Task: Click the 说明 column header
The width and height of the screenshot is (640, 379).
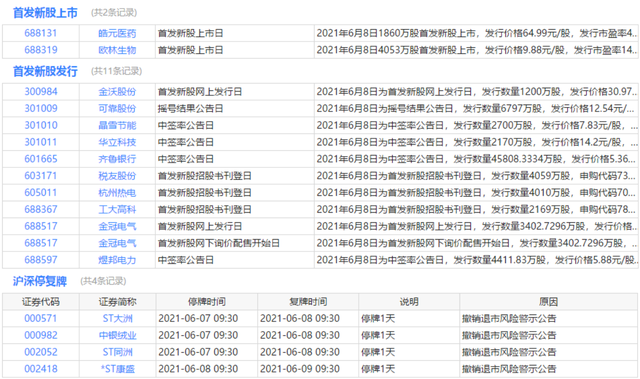Action: 409,302
